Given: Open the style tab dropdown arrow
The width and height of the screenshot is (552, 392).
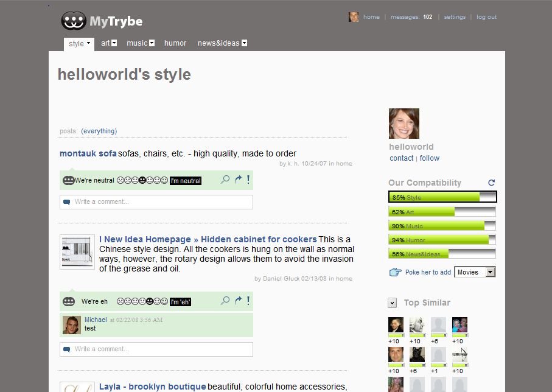Looking at the screenshot, I should [x=88, y=43].
